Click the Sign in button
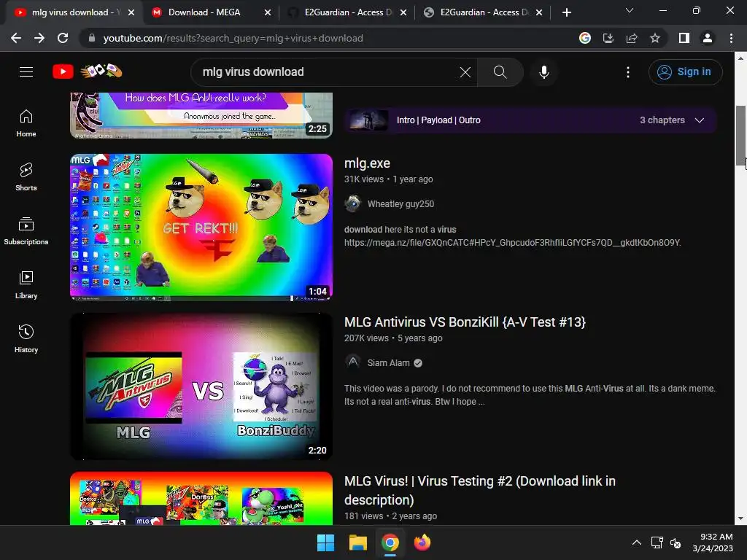The height and width of the screenshot is (560, 747). coord(685,72)
